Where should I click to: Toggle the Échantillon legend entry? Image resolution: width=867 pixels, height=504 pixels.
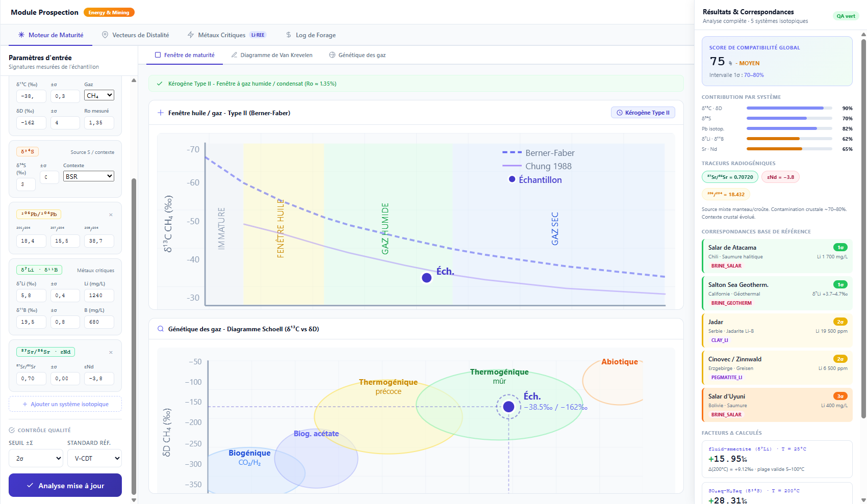pos(535,179)
